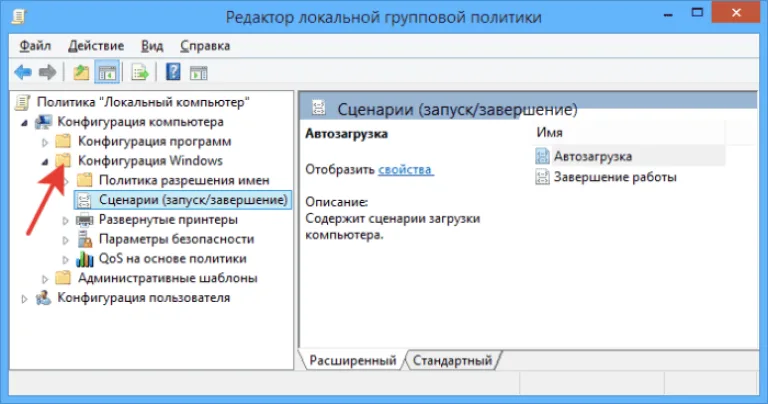Viewport: 768px width, 404px height.
Task: Collapse the Конфигурация компьютера node
Action: 24,123
